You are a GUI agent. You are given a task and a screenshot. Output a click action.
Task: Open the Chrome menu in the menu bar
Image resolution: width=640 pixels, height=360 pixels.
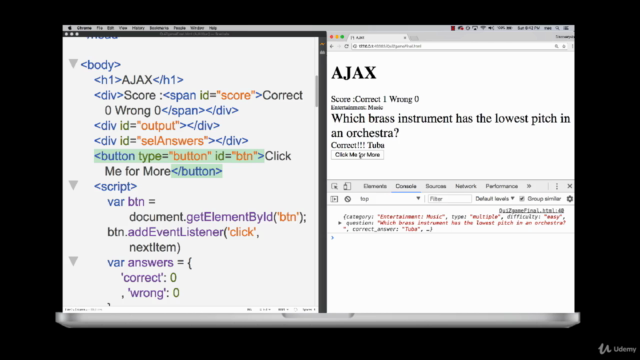pos(84,28)
